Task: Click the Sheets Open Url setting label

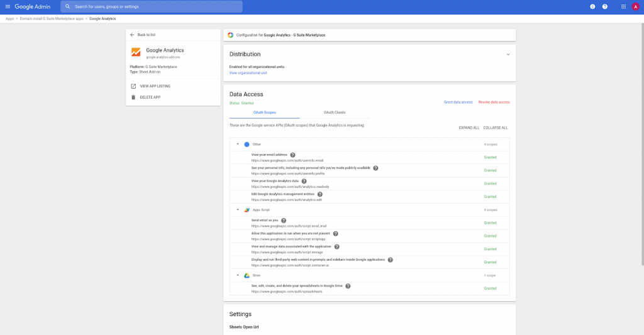Action: click(244, 327)
